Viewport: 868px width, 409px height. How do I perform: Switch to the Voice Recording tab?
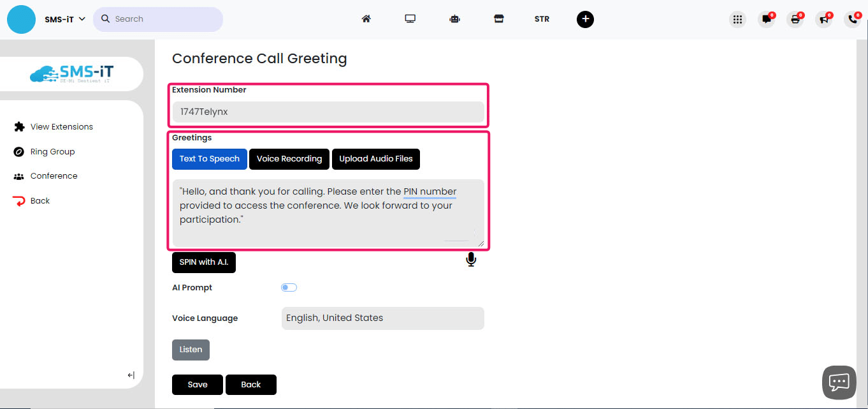[289, 159]
